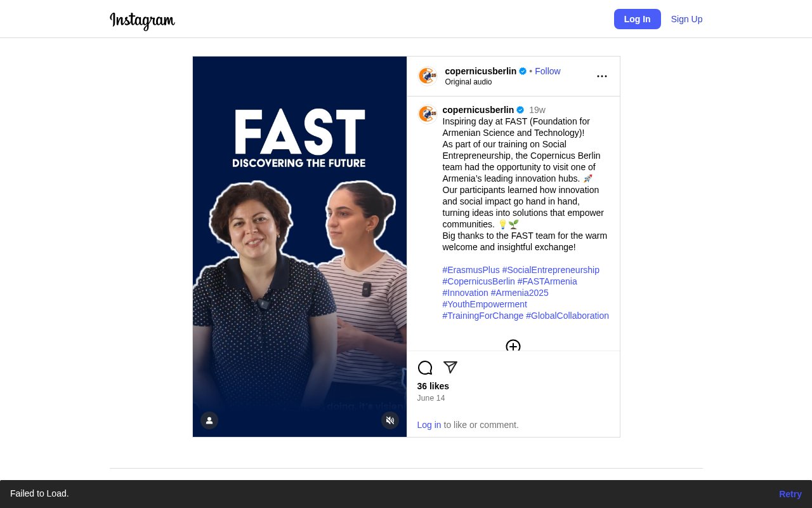Click the copernicusberlin profile avatar

(428, 76)
